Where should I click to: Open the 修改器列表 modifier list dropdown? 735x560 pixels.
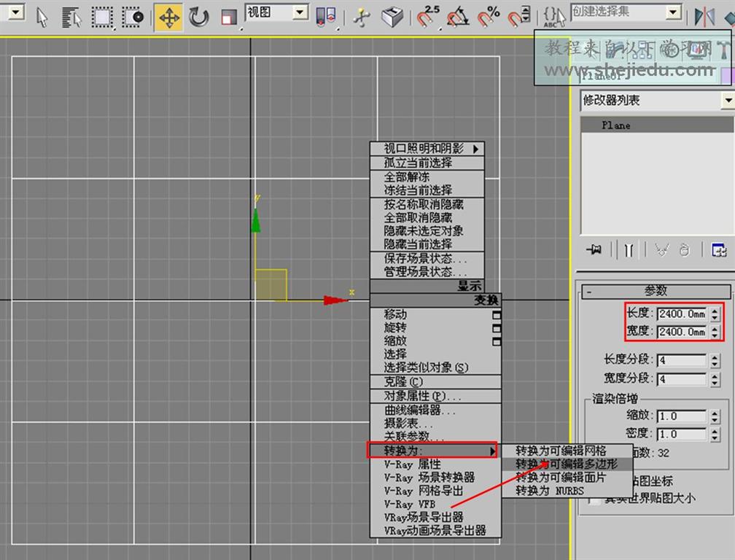[x=726, y=100]
